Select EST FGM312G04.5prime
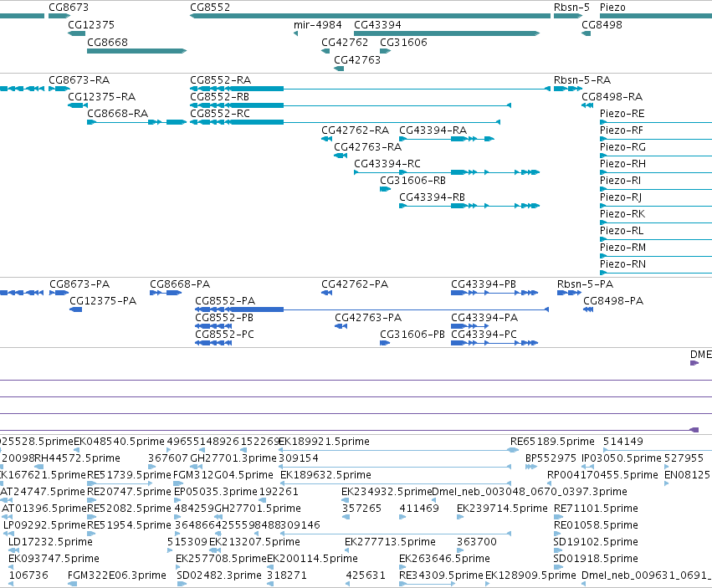712x588 pixels. [223, 475]
